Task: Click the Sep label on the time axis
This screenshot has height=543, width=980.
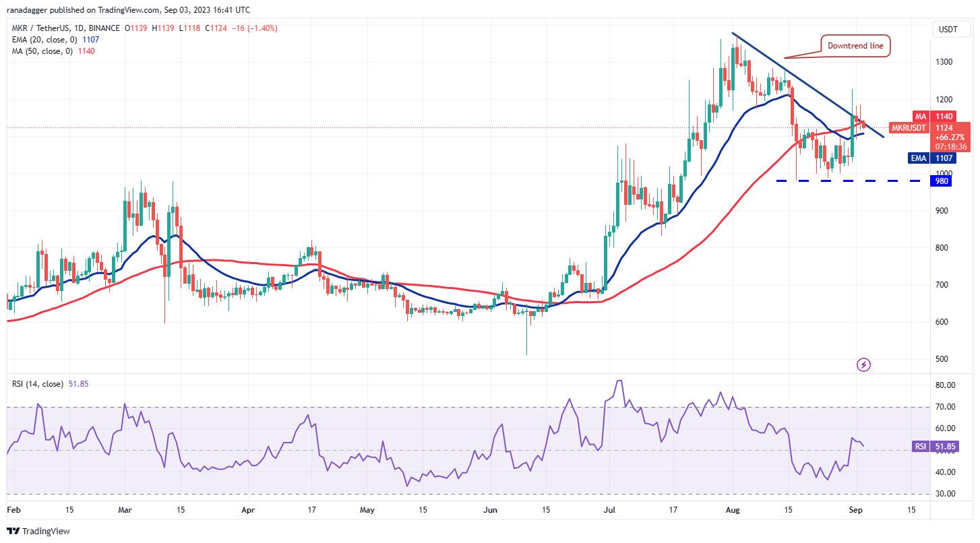Action: coord(856,510)
